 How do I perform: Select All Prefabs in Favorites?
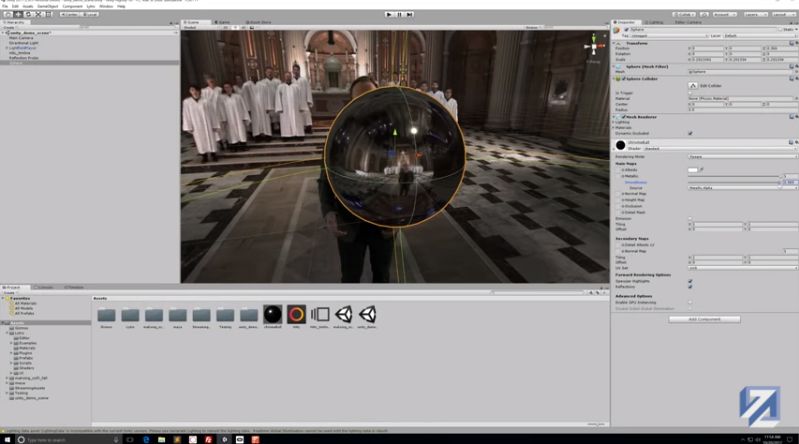click(24, 314)
